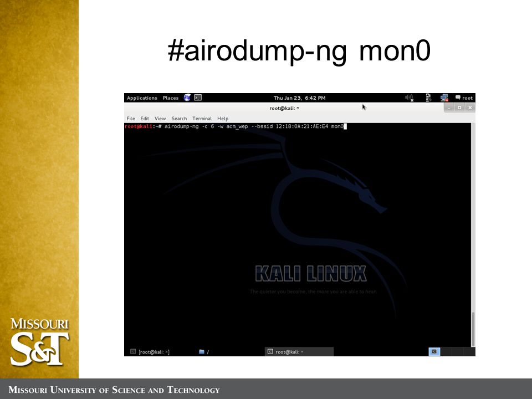The width and height of the screenshot is (532, 399).
Task: Open the Terminal menu
Action: [x=202, y=119]
